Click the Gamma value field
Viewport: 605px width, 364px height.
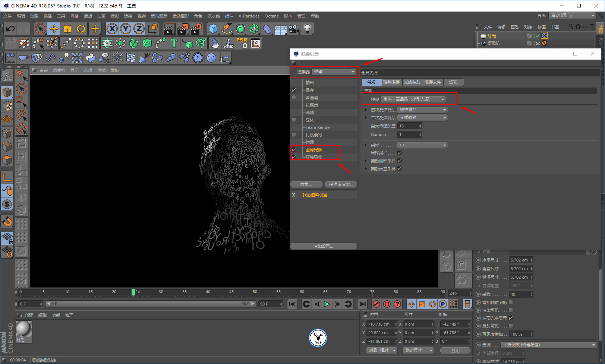[410, 135]
